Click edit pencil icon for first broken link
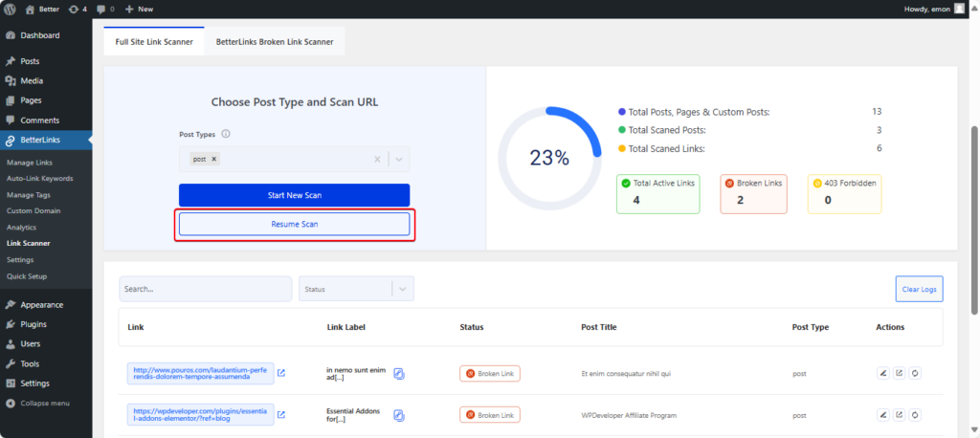The height and width of the screenshot is (438, 980). [882, 373]
